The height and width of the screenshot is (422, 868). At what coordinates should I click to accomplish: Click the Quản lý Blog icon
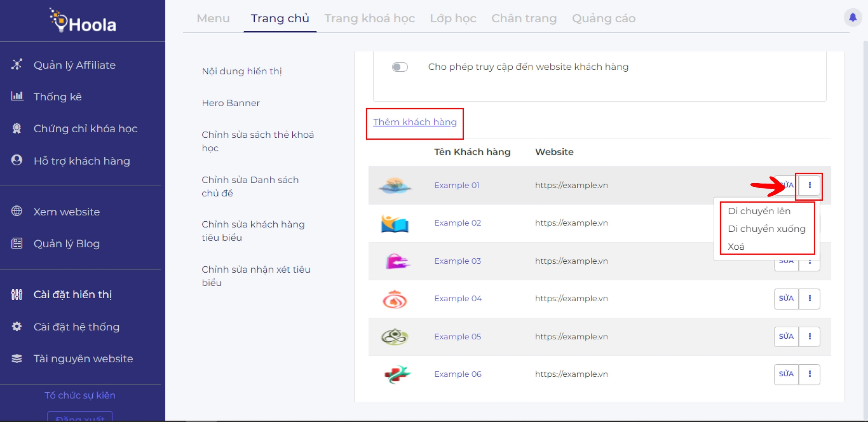tap(17, 243)
